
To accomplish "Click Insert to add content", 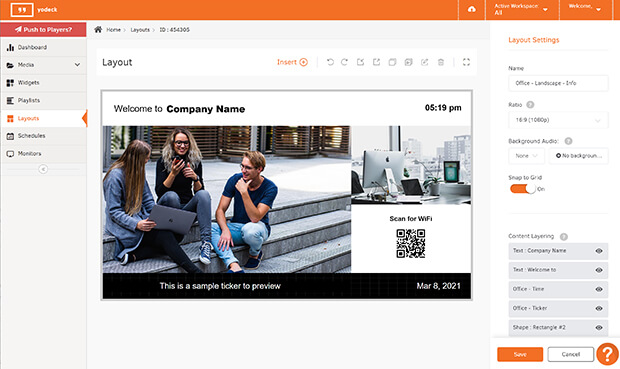I will click(292, 62).
